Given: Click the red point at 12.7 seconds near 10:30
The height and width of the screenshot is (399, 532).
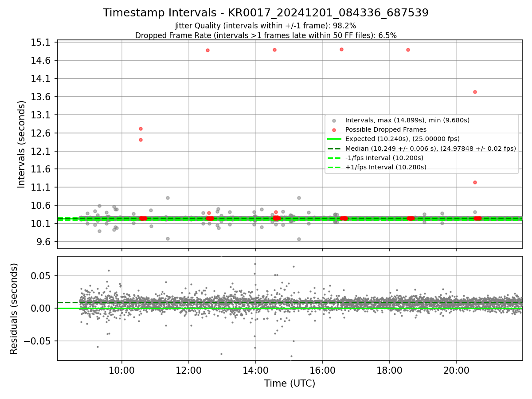Looking at the screenshot, I should click(141, 129).
